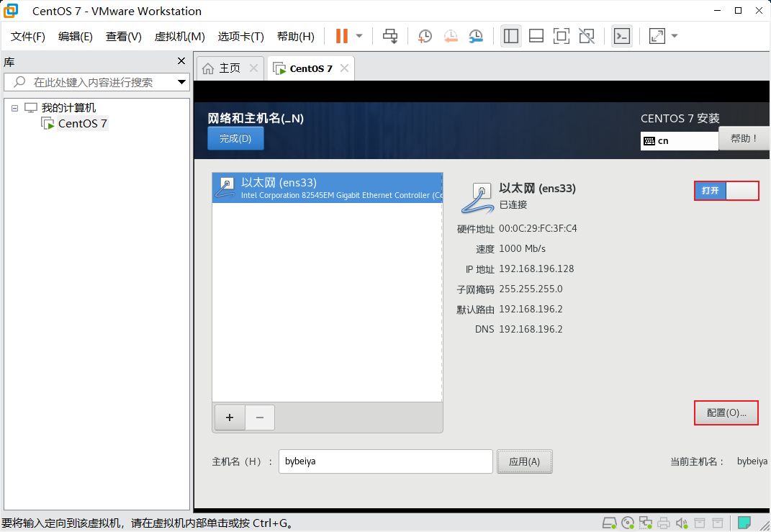Screen dimensions: 771x532
Task: Click the hard disk status icon
Action: (x=610, y=523)
